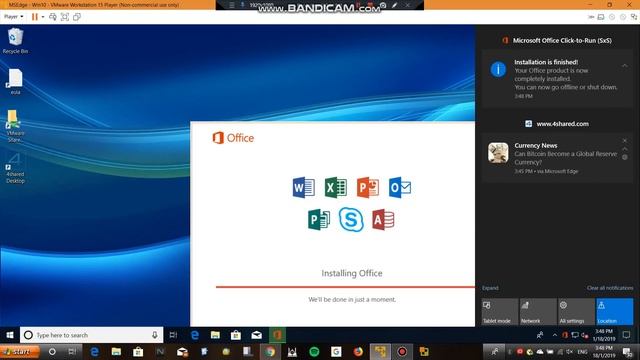The image size is (640, 360).
Task: Click the Type here to search box
Action: click(x=91, y=335)
